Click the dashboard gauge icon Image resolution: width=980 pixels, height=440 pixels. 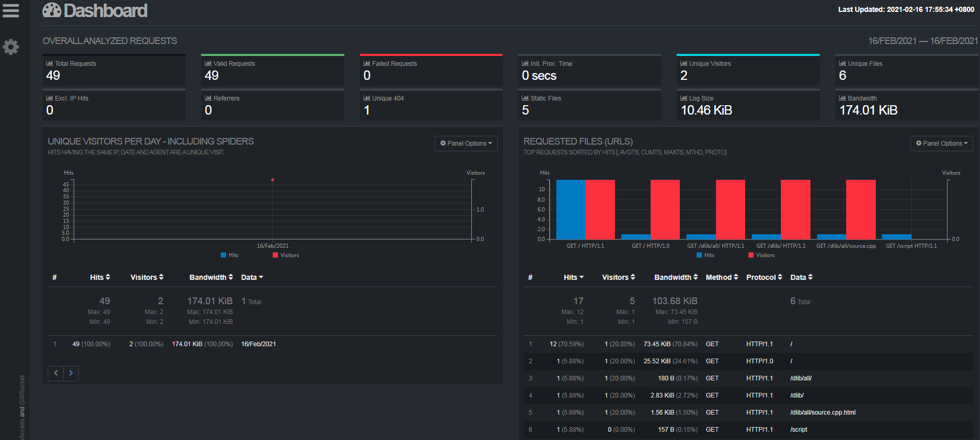pyautogui.click(x=52, y=10)
